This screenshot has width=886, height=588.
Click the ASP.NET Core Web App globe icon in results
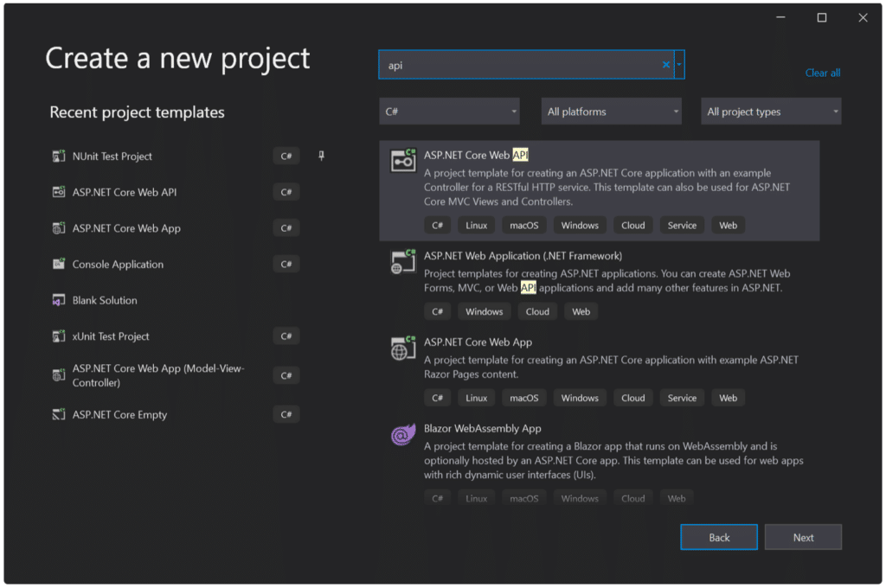403,348
